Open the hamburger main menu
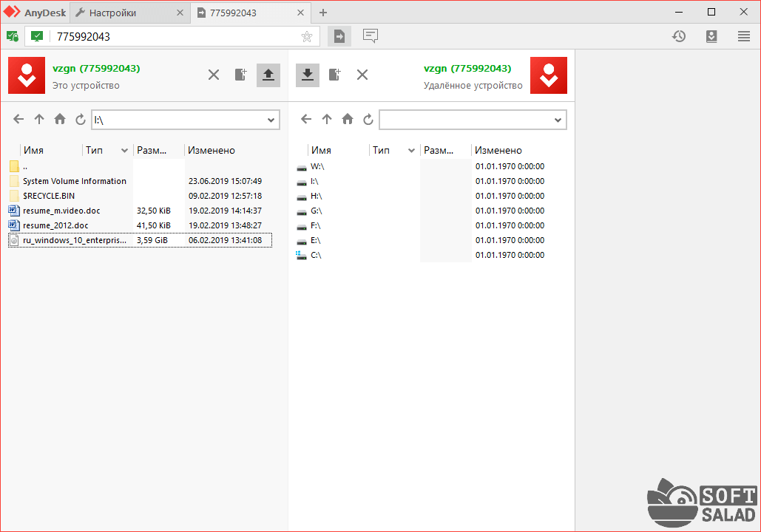This screenshot has height=532, width=761. pyautogui.click(x=744, y=36)
